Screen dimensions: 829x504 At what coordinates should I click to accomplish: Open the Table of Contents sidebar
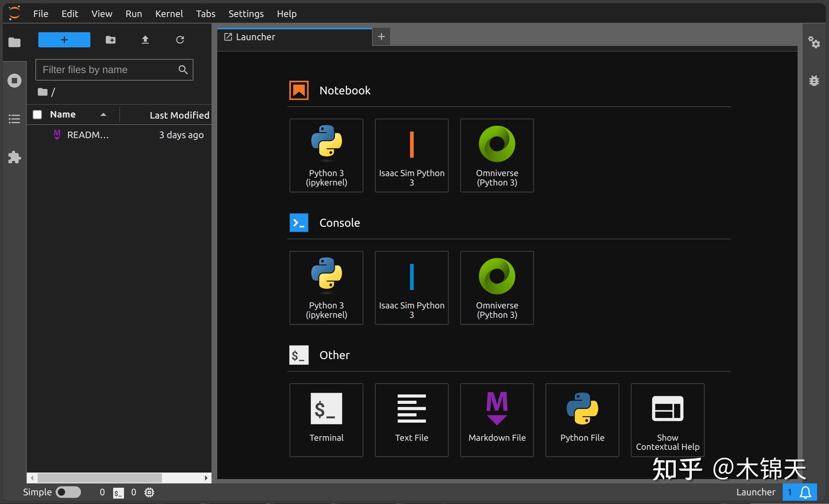(14, 119)
